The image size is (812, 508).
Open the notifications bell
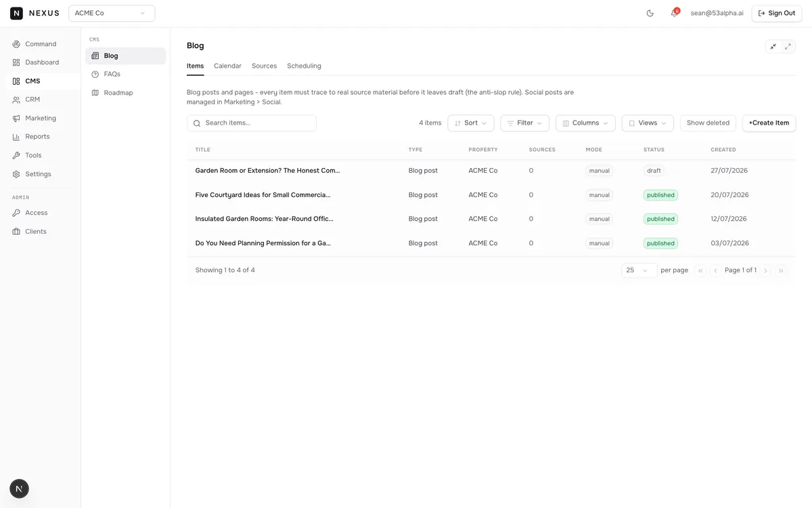click(x=674, y=13)
